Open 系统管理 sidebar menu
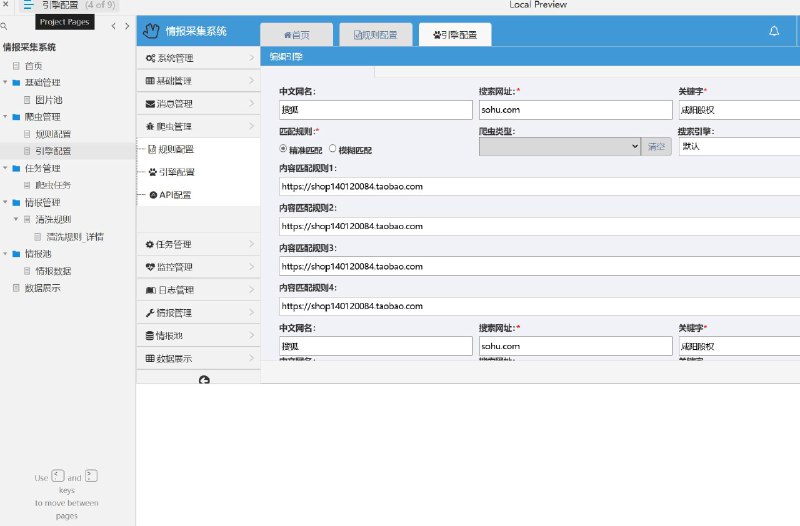The width and height of the screenshot is (800, 526). point(198,58)
